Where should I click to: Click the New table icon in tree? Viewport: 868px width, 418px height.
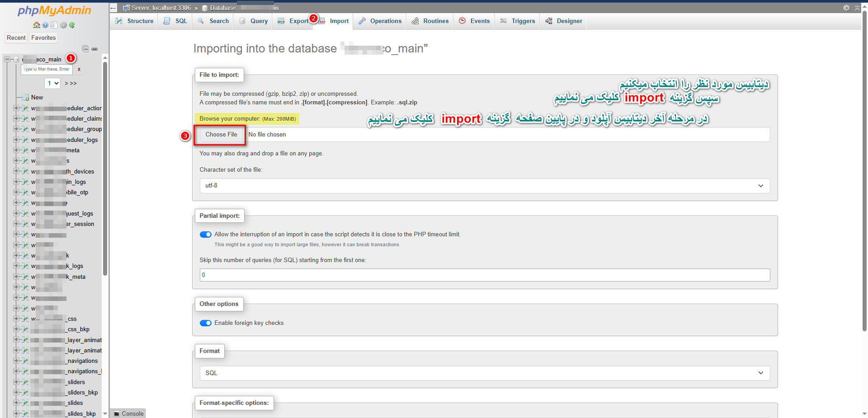pos(26,98)
